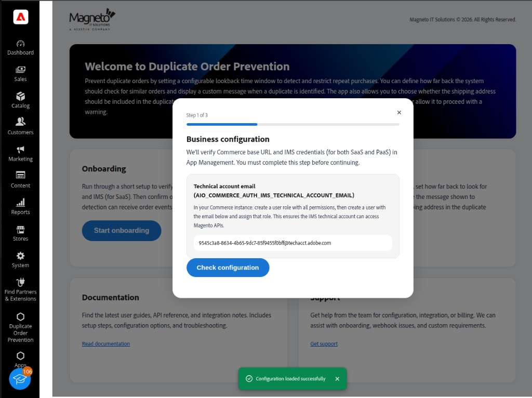Open the Apps sidebar item
532x398 pixels.
[x=20, y=360]
